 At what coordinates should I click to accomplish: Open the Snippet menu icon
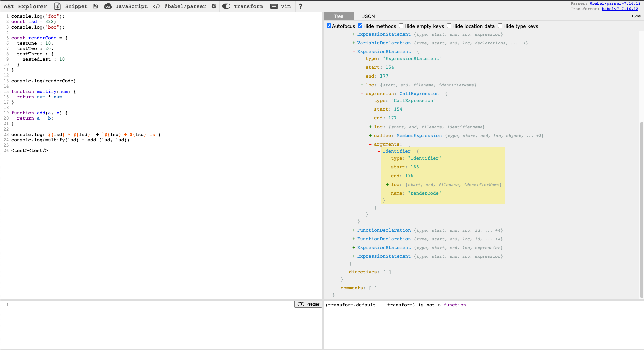57,6
